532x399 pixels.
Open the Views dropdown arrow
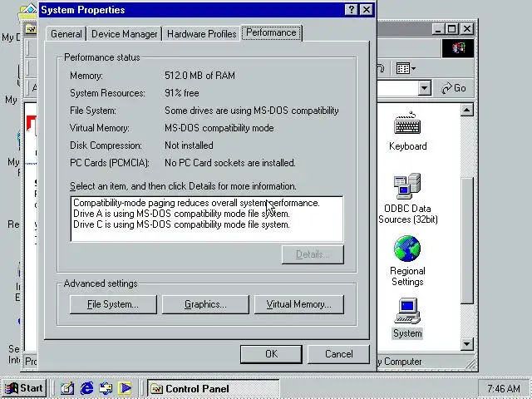click(414, 68)
